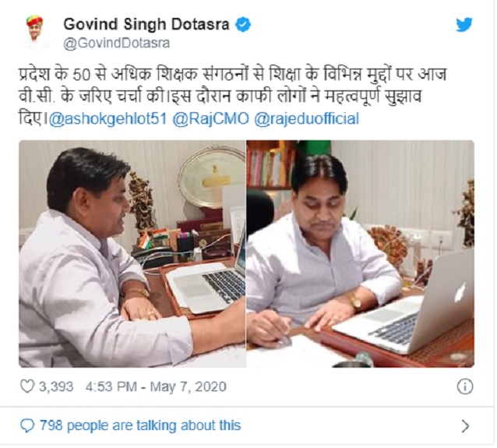Click the blue verified badge icon
This screenshot has height=448, width=497.
coord(243,25)
